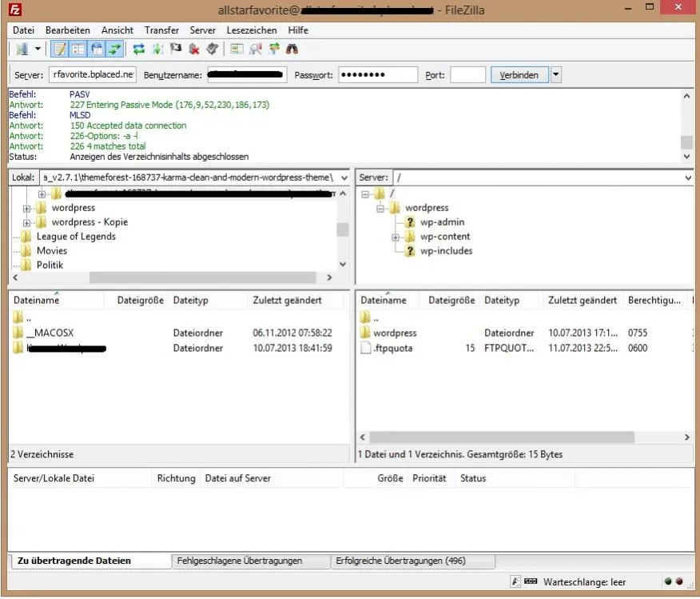Toggle the transfer queue display button
700x599 pixels.
coord(115,49)
